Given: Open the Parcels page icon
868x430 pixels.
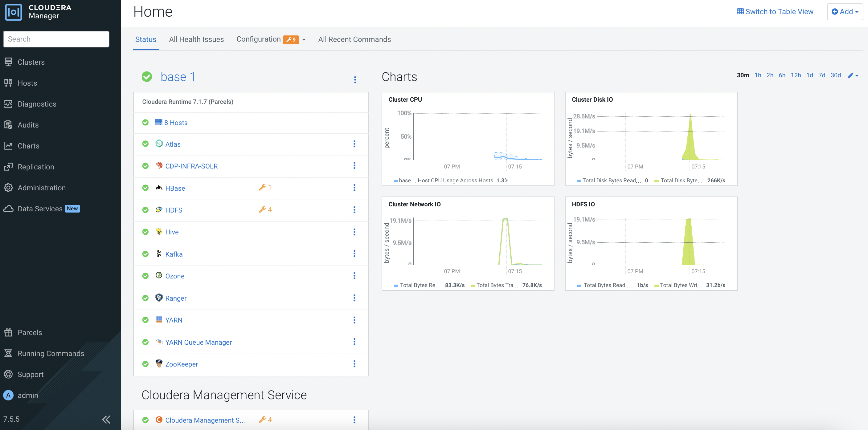Looking at the screenshot, I should click(8, 332).
